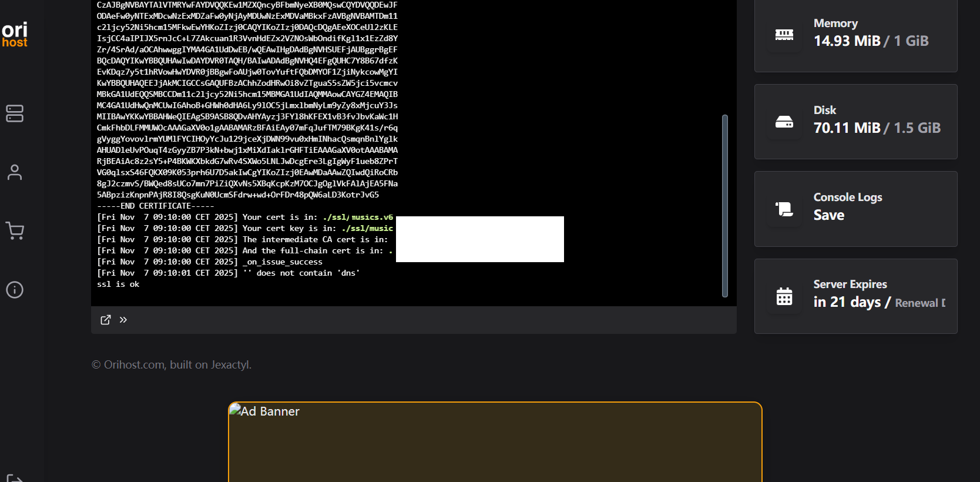Viewport: 980px width, 482px height.
Task: Click the disk drive icon
Action: [784, 122]
